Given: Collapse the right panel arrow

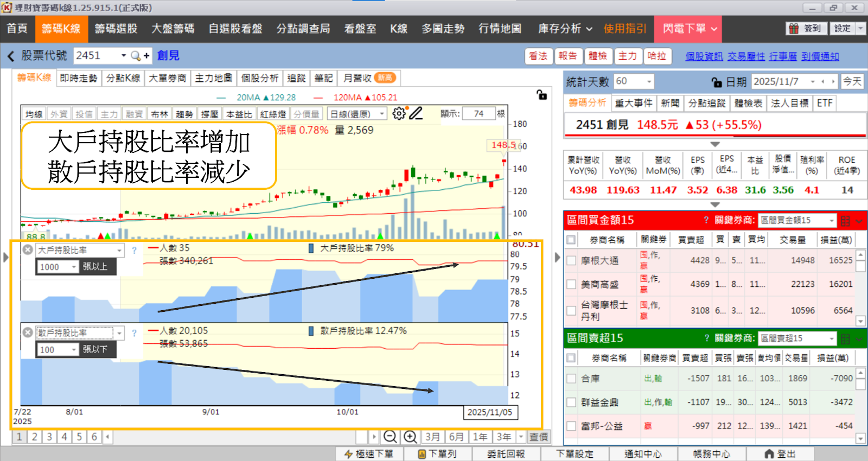Looking at the screenshot, I should point(557,257).
